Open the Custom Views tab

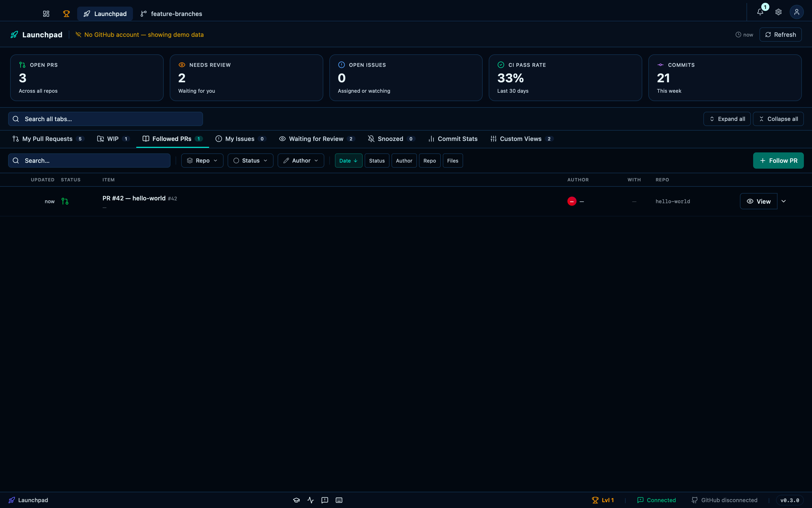[522, 139]
